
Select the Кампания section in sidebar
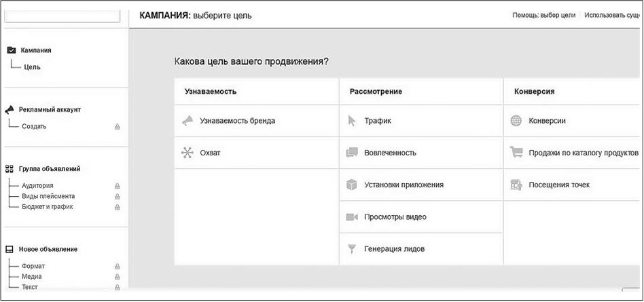point(36,50)
